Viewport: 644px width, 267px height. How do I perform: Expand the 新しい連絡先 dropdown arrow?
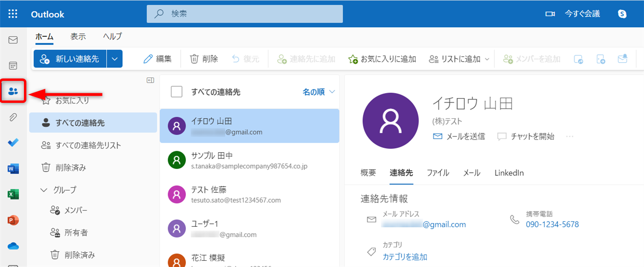[115, 59]
